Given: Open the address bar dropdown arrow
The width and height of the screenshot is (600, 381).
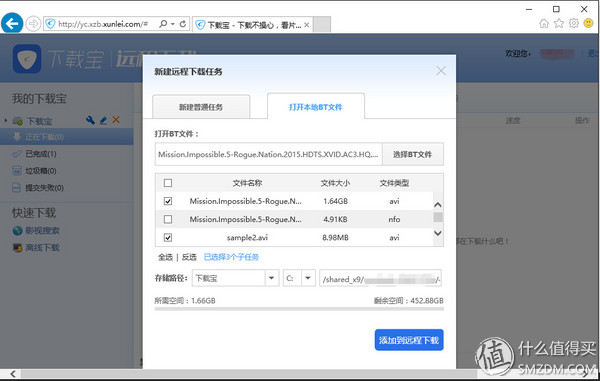Looking at the screenshot, I should pos(173,24).
